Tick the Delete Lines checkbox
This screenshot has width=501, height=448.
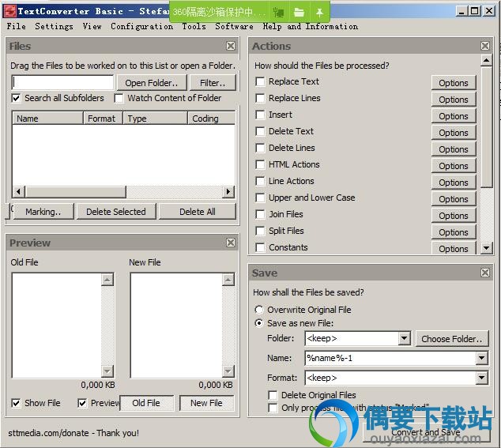point(260,149)
